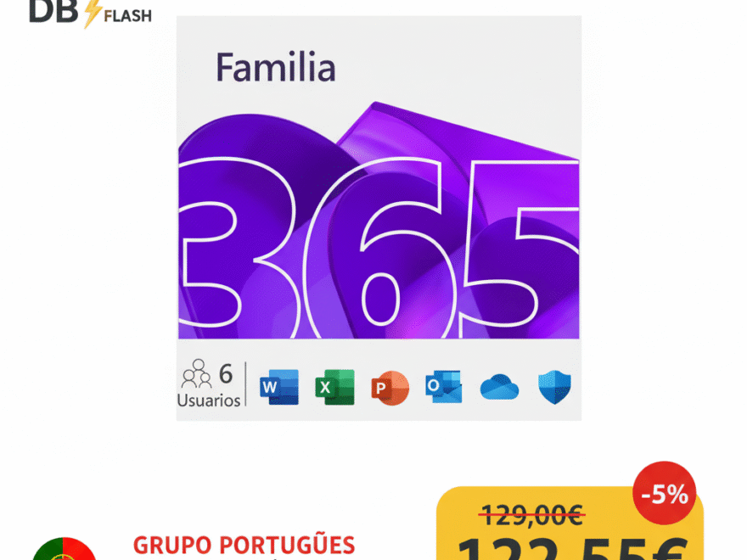Image resolution: width=747 pixels, height=560 pixels.
Task: Click the DB letters in the logo
Action: 53,11
